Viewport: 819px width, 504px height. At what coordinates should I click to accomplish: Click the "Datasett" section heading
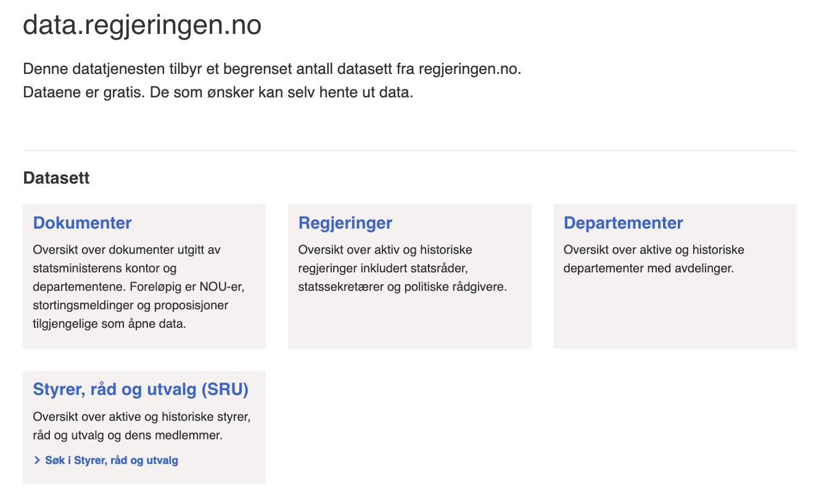tap(56, 178)
